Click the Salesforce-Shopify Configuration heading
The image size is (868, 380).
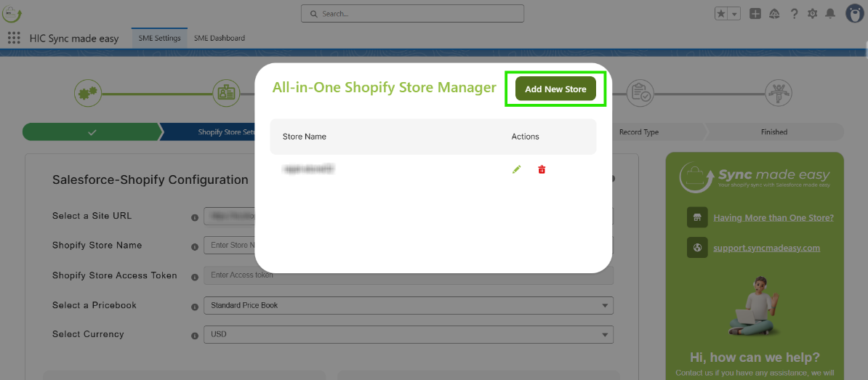click(150, 179)
